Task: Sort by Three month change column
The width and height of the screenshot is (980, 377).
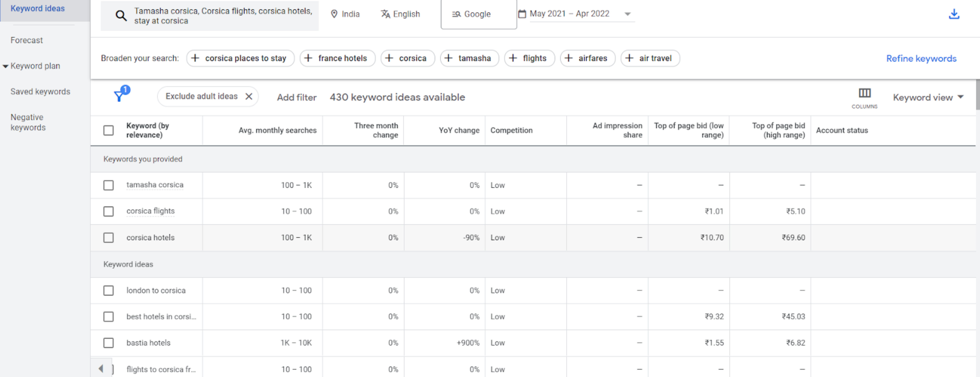Action: point(376,130)
